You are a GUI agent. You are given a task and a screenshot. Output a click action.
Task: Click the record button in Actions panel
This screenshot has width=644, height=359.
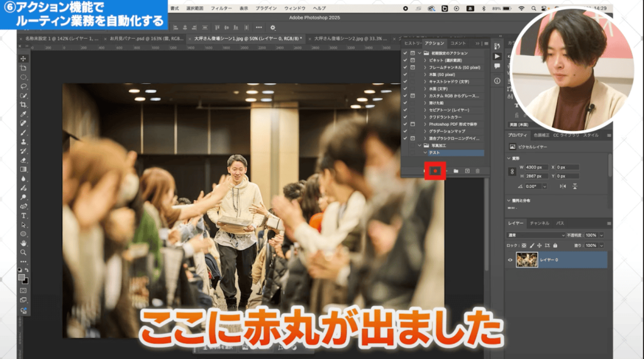coord(435,171)
